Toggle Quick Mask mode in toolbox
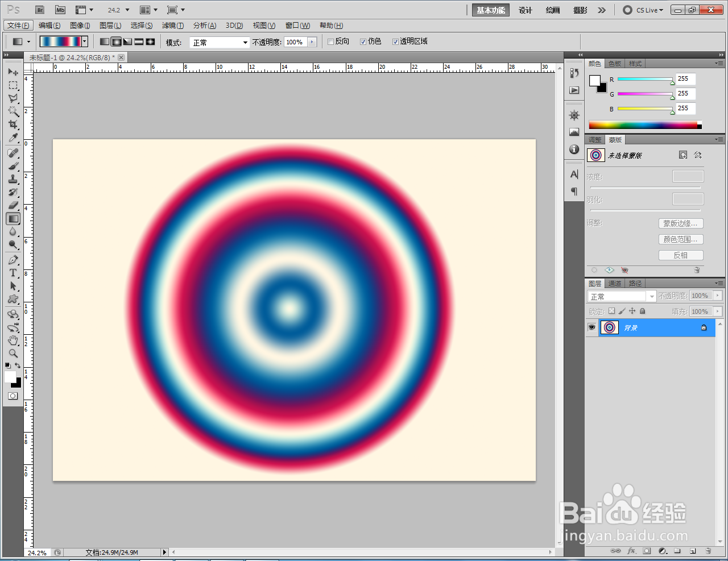 [x=13, y=396]
